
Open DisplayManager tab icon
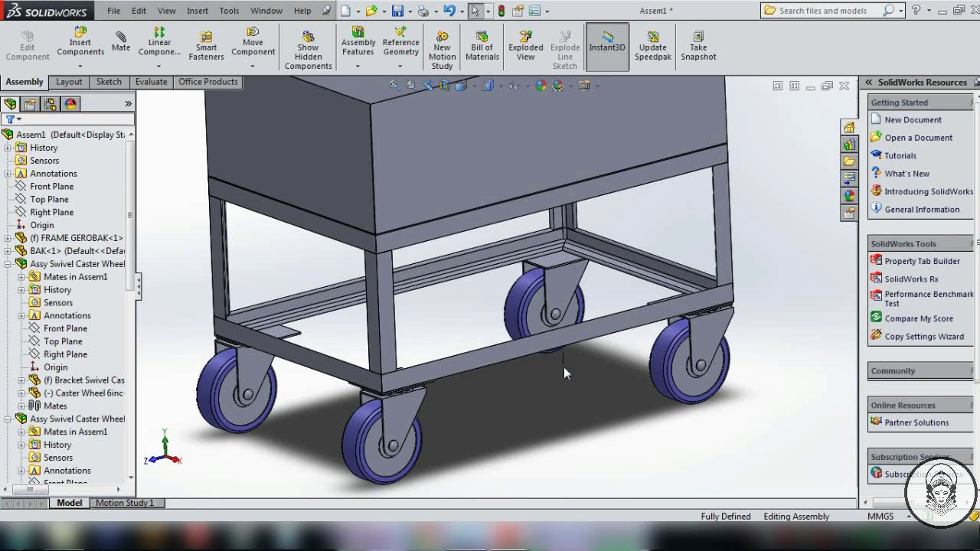70,104
